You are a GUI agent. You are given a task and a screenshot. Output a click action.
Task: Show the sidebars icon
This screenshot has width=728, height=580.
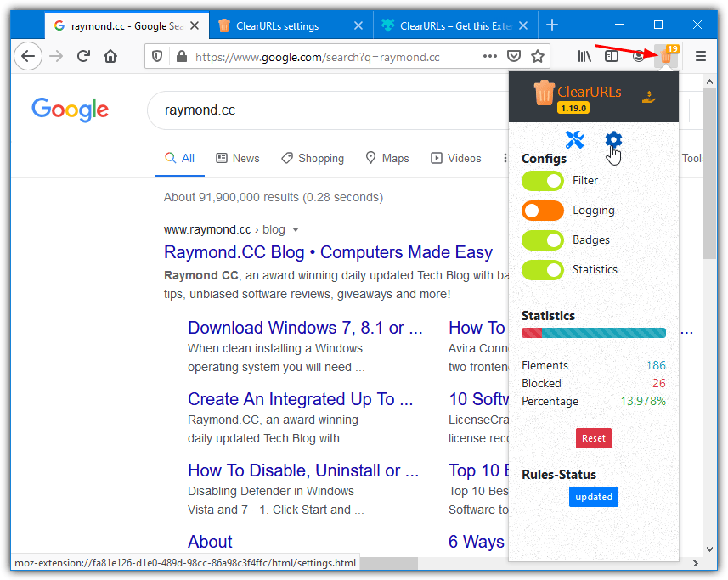612,57
